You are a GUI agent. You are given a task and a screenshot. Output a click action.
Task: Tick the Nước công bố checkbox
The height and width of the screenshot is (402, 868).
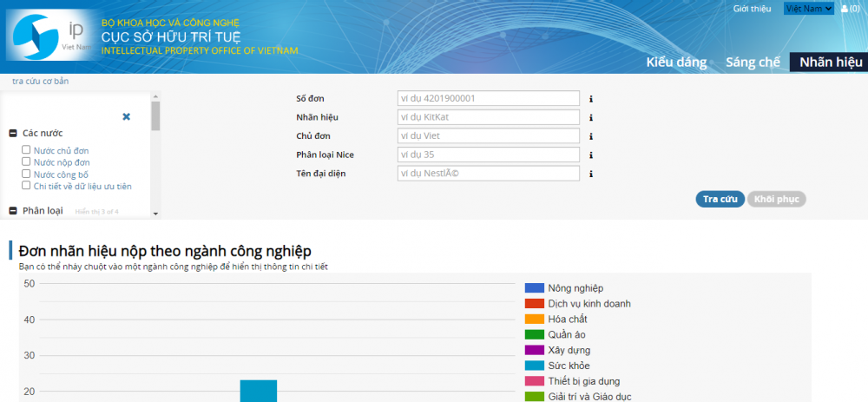[27, 174]
